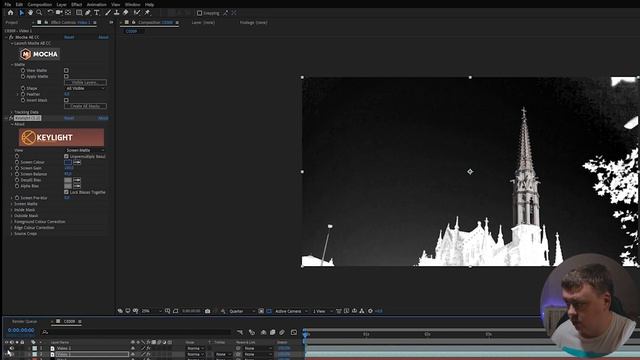Select the Unified Camera tool
The height and width of the screenshot is (360, 640).
[x=59, y=13]
